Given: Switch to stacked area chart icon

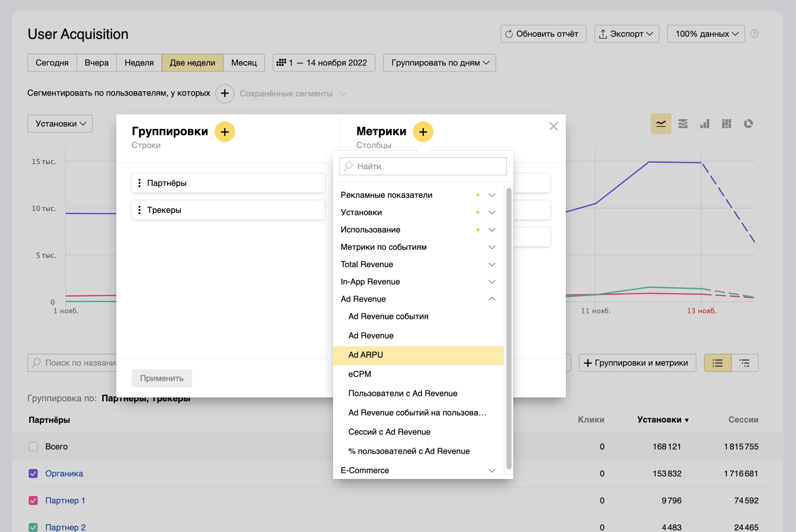Looking at the screenshot, I should tap(683, 123).
